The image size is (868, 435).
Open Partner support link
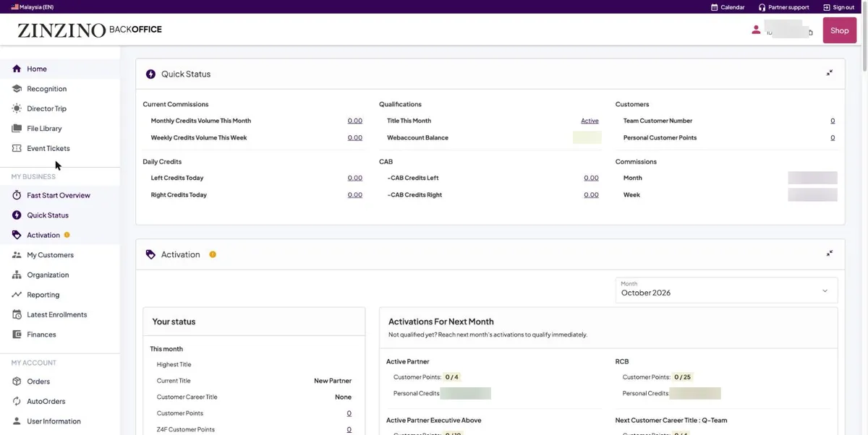click(x=783, y=7)
